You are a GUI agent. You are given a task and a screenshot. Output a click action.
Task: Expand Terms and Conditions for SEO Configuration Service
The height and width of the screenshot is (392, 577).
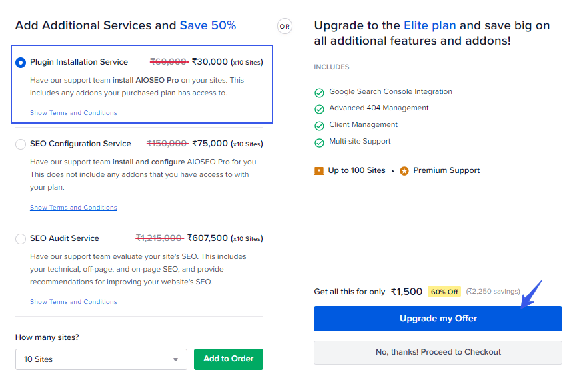click(x=73, y=208)
